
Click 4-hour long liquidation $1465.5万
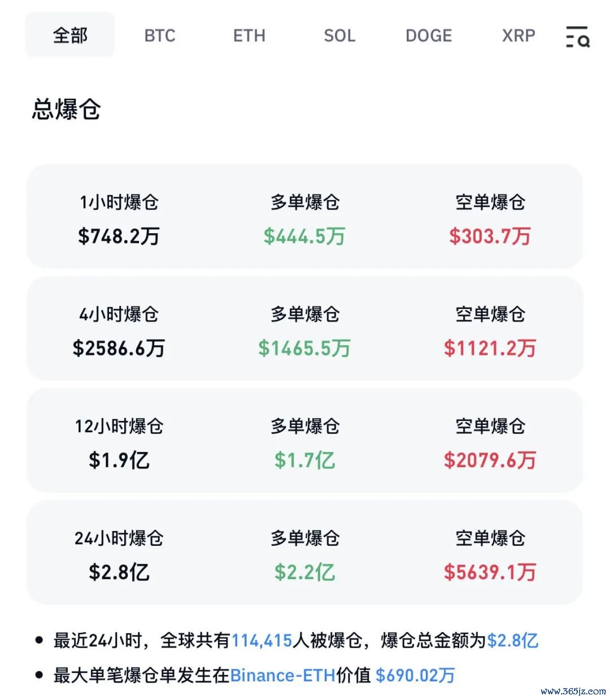[x=304, y=348]
